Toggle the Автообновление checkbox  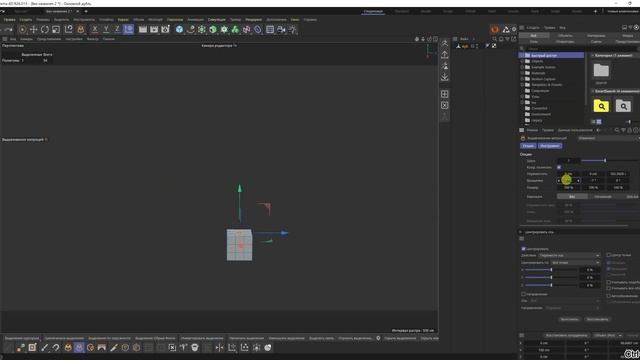pyautogui.click(x=609, y=296)
